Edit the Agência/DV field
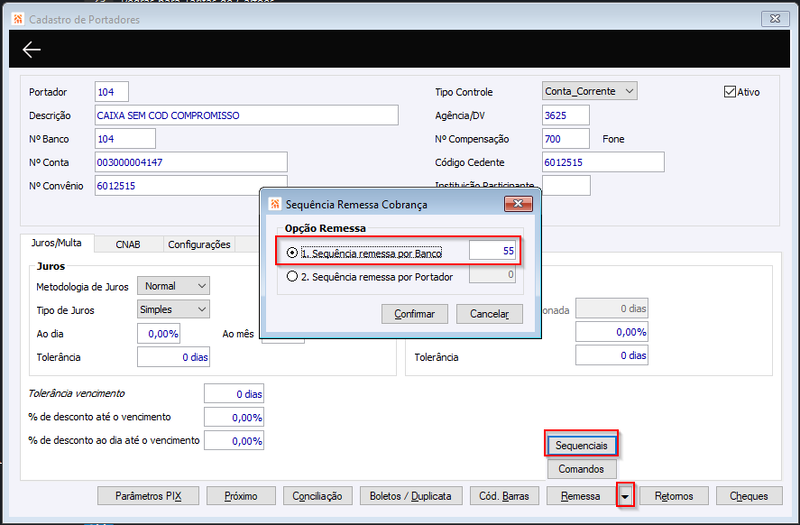Viewport: 800px width, 525px height. [566, 115]
